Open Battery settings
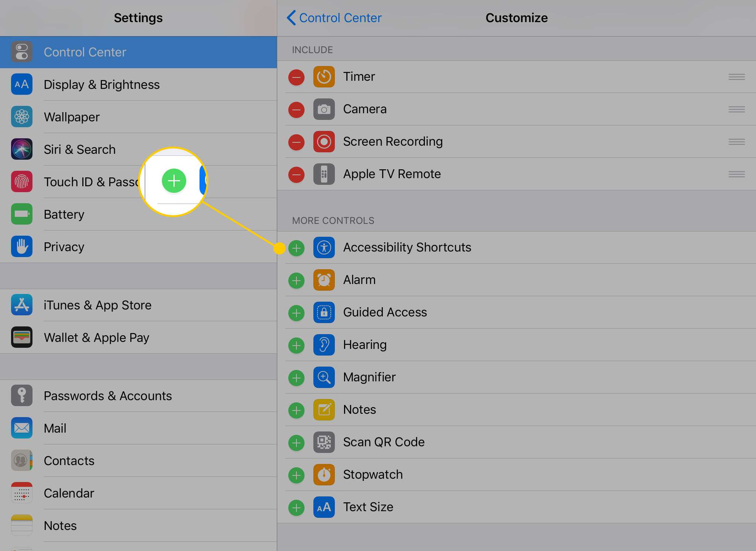The image size is (756, 551). point(138,214)
